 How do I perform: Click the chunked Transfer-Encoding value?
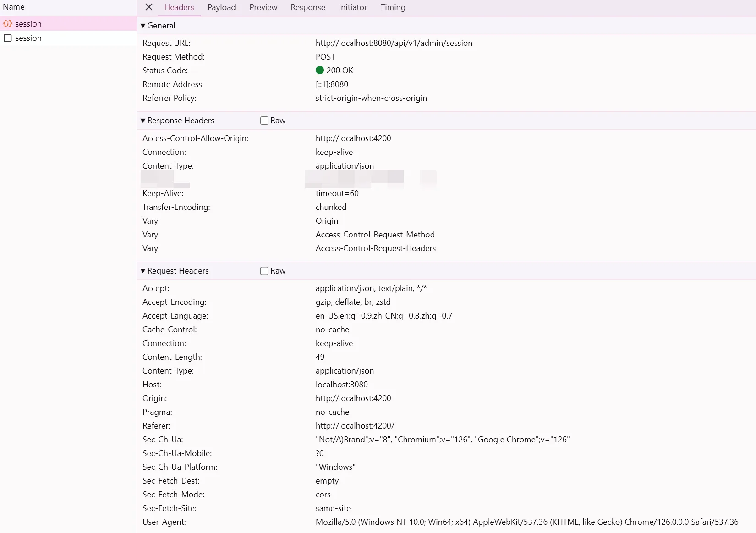pos(331,207)
